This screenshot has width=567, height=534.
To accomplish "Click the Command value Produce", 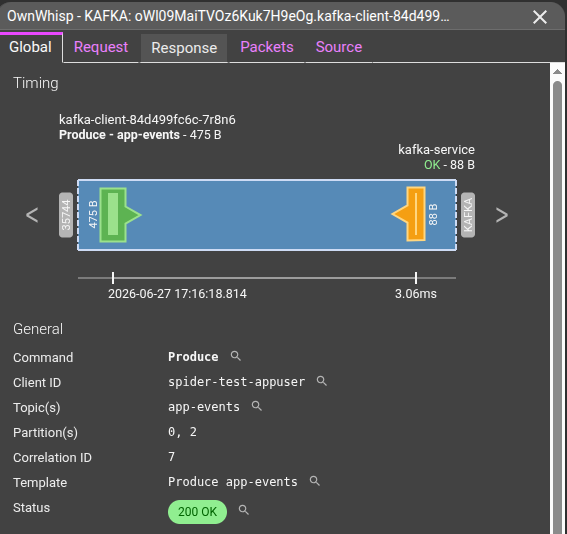I will point(193,357).
